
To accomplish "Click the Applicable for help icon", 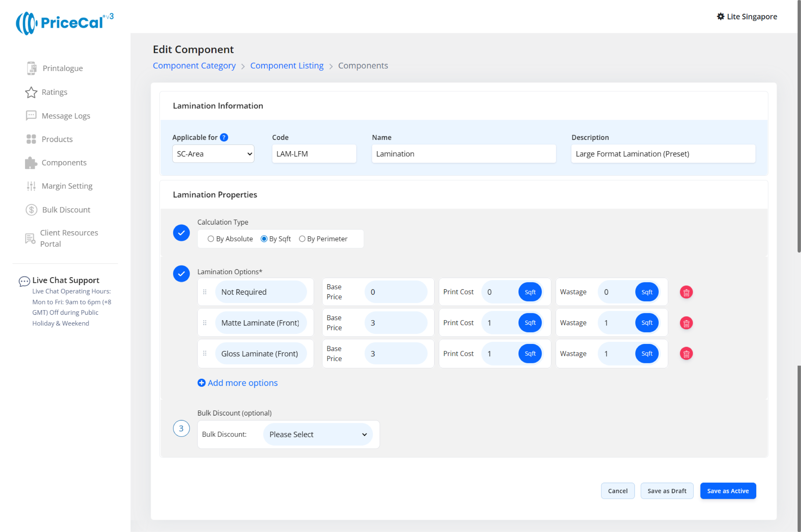I will (224, 137).
